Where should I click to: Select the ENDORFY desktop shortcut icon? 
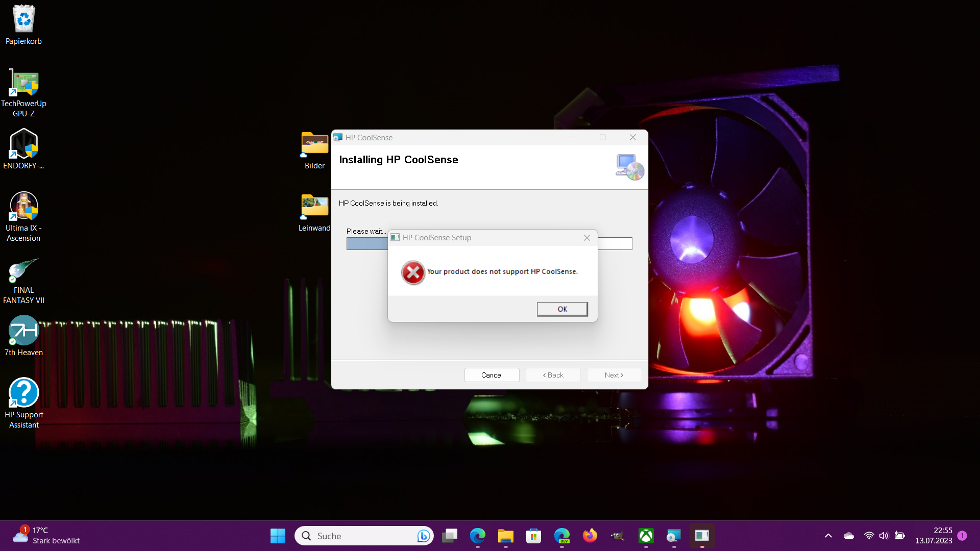(23, 144)
